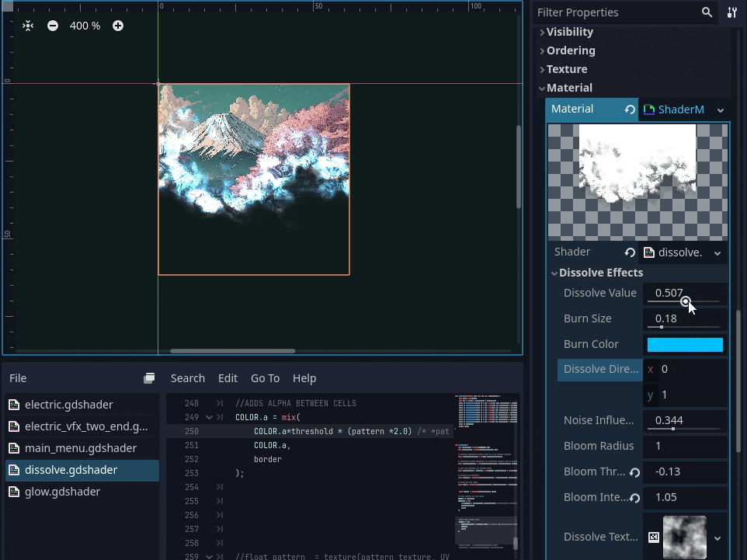Revert the Shader property
This screenshot has width=747, height=560.
pyautogui.click(x=630, y=252)
